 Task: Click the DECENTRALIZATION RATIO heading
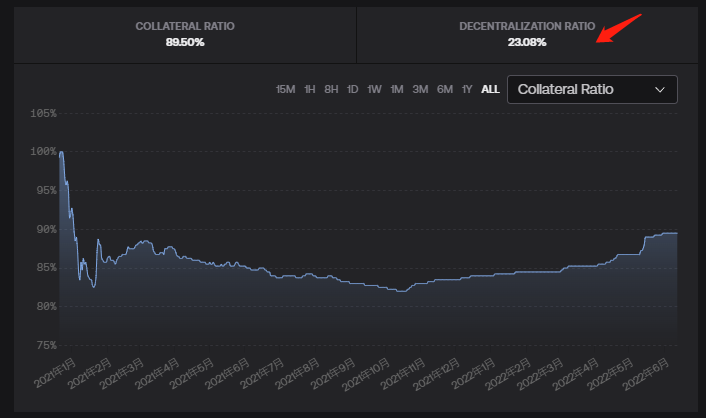[x=527, y=26]
